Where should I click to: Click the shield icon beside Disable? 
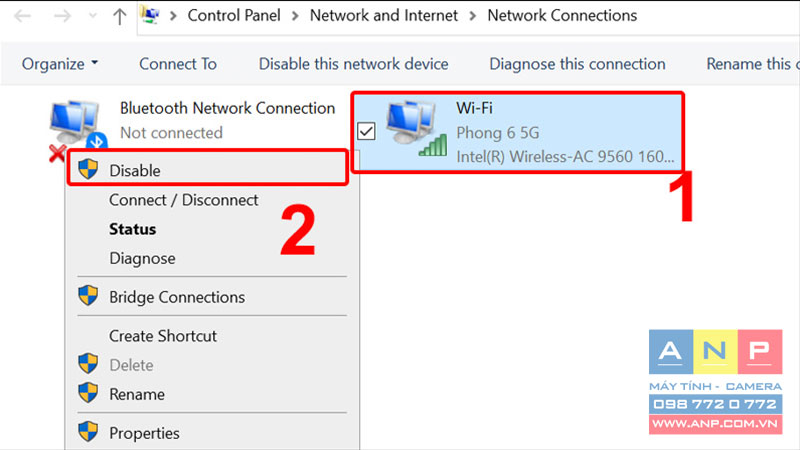(88, 169)
